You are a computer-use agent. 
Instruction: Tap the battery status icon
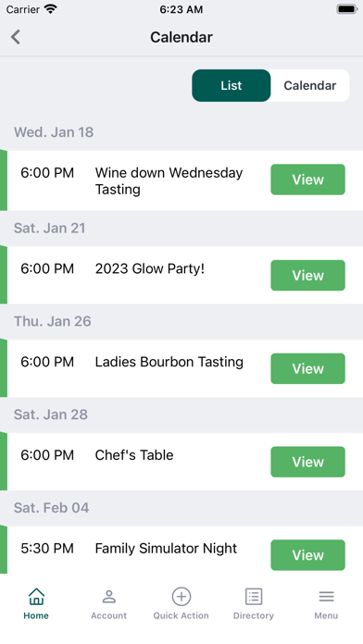347,9
